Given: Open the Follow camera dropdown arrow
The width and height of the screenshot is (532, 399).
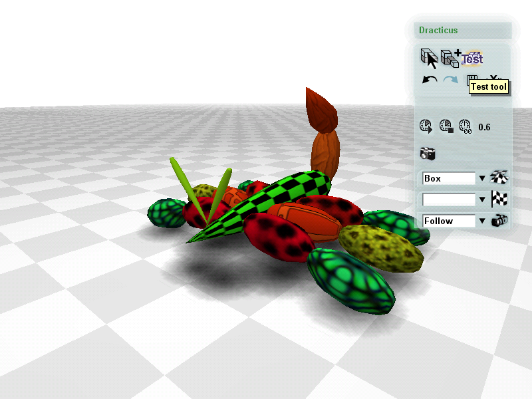Looking at the screenshot, I should click(482, 221).
